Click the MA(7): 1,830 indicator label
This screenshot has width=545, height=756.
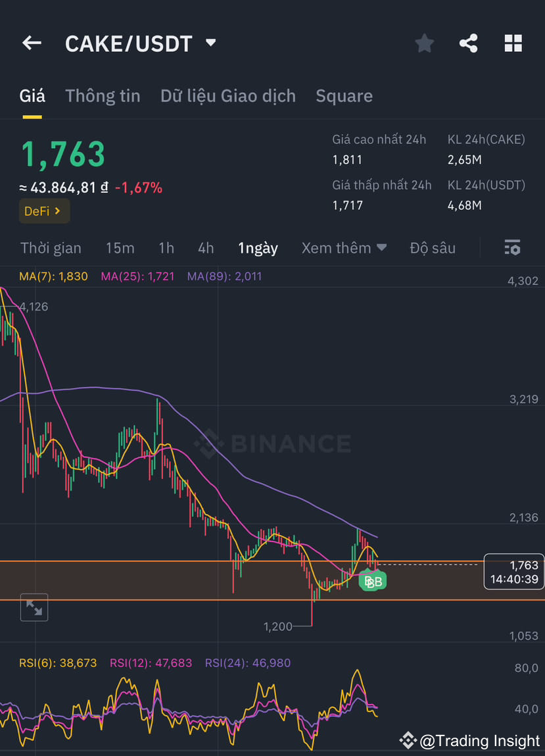pos(53,276)
